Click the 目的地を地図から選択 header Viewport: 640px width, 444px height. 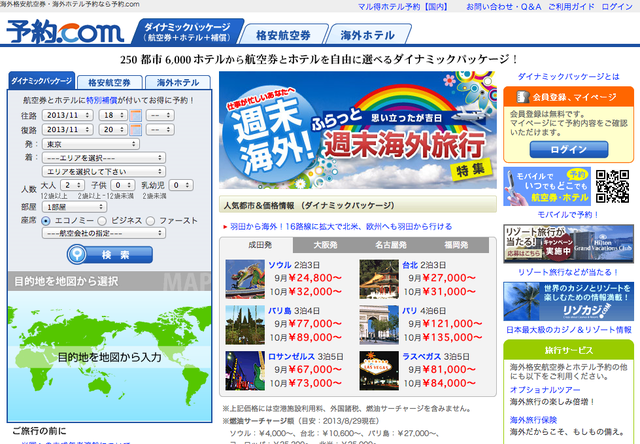click(110, 281)
